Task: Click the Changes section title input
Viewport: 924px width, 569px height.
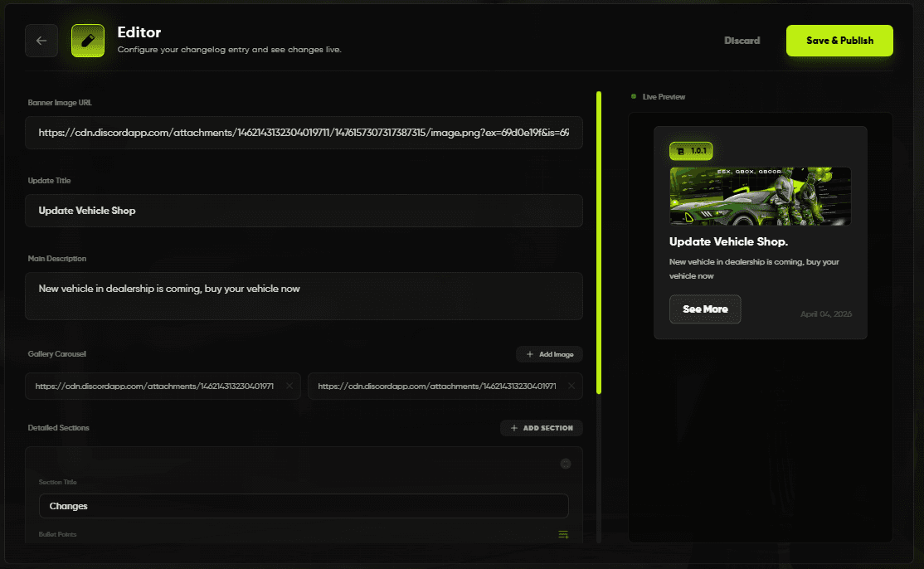Action: click(304, 506)
